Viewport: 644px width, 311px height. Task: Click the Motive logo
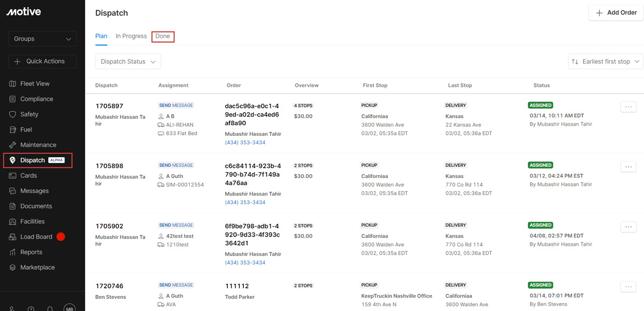tap(24, 12)
